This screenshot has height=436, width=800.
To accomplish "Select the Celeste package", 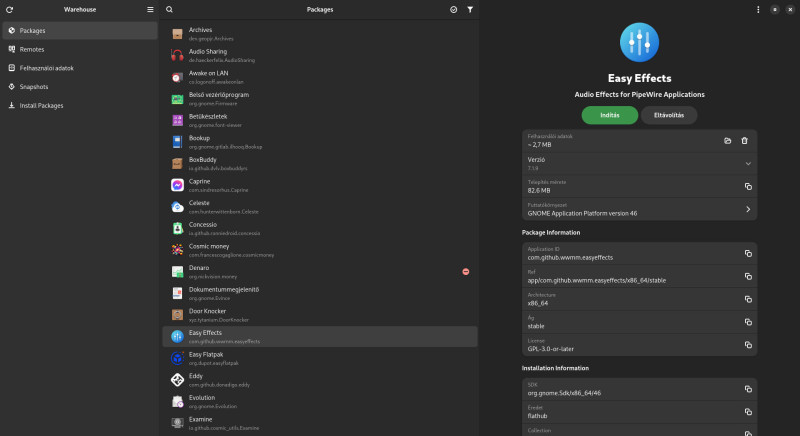I will pos(320,207).
